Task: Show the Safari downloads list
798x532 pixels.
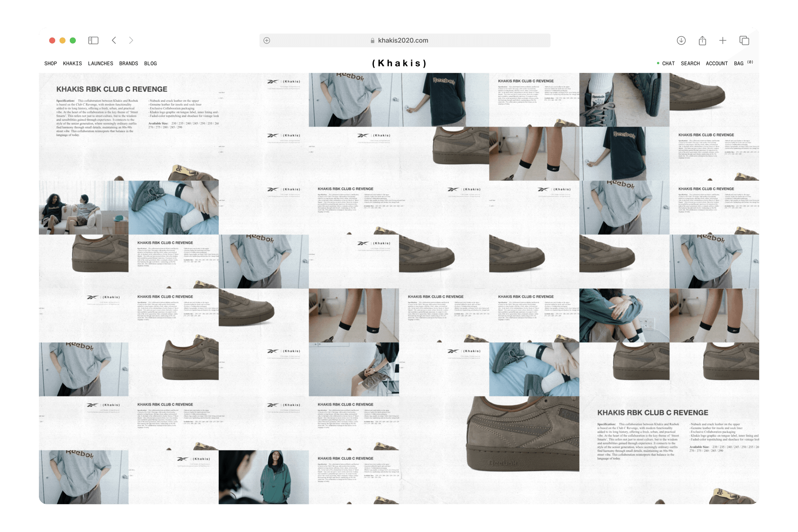Action: tap(681, 40)
